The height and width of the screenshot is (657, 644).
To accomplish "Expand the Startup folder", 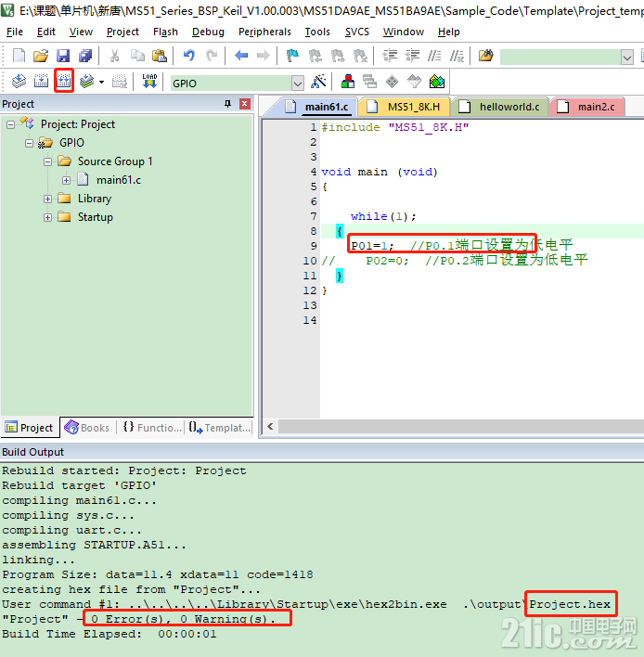I will (47, 217).
